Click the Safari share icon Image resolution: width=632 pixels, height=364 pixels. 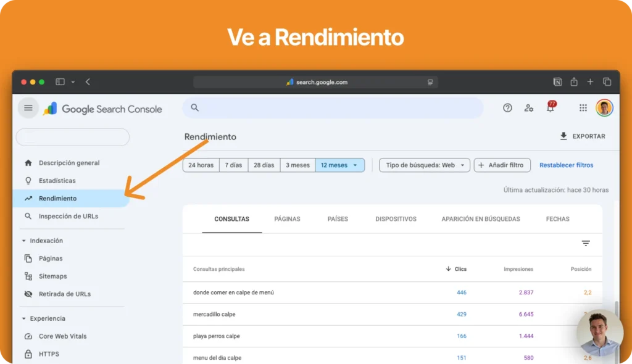574,82
